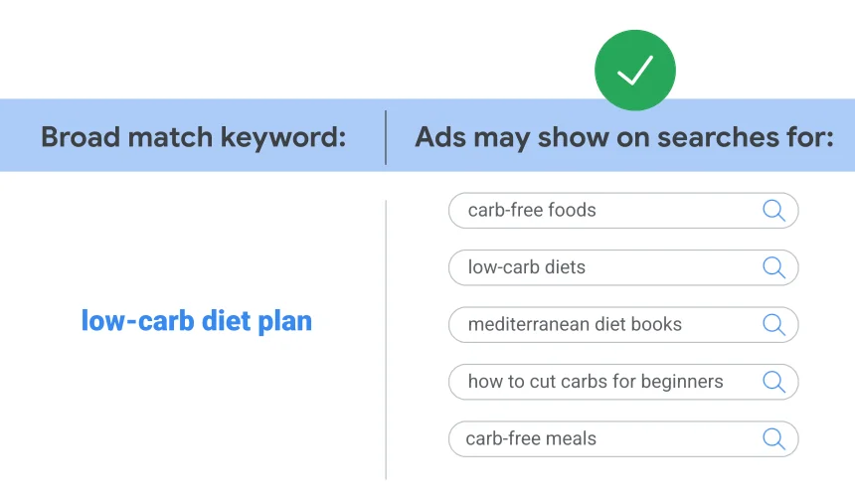Screen dimensions: 855x504
Task: Click the green checkmark circle icon
Action: tap(634, 71)
